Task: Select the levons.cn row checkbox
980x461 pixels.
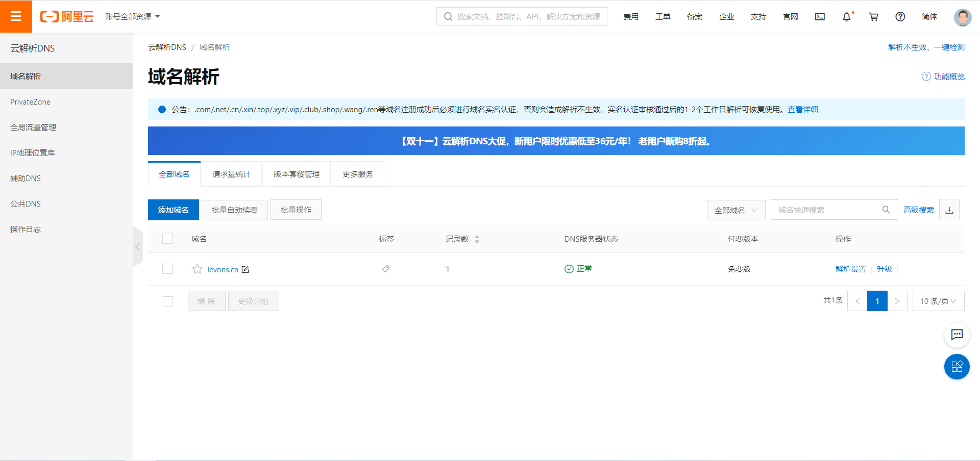Action: tap(167, 269)
